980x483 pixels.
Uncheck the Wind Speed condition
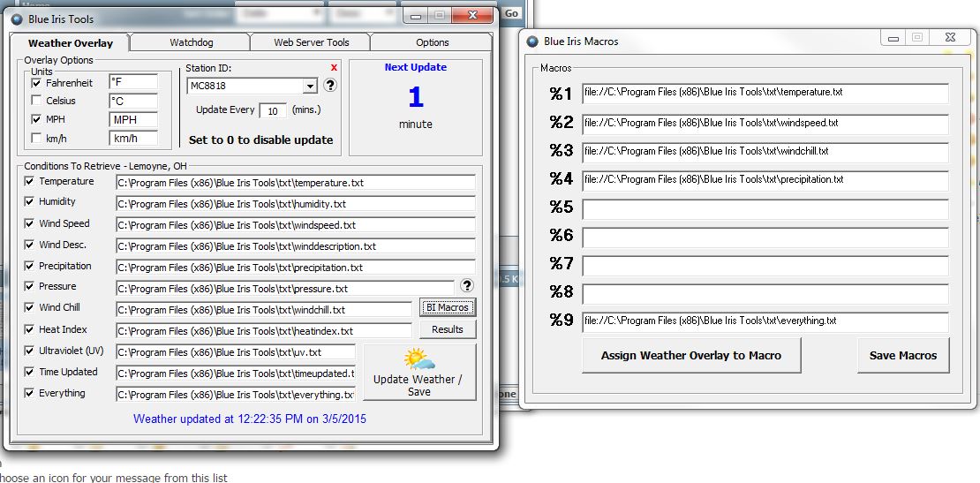(29, 223)
